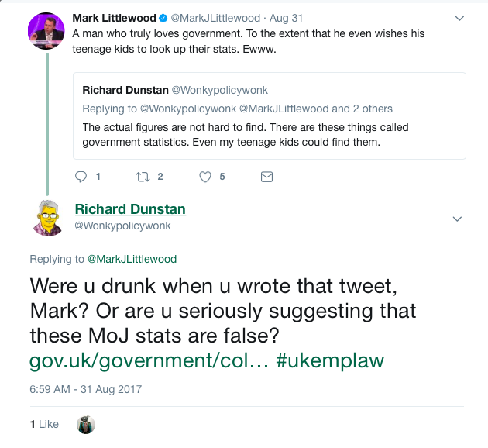Open Richard Dunstan's profile name link

tap(130, 209)
